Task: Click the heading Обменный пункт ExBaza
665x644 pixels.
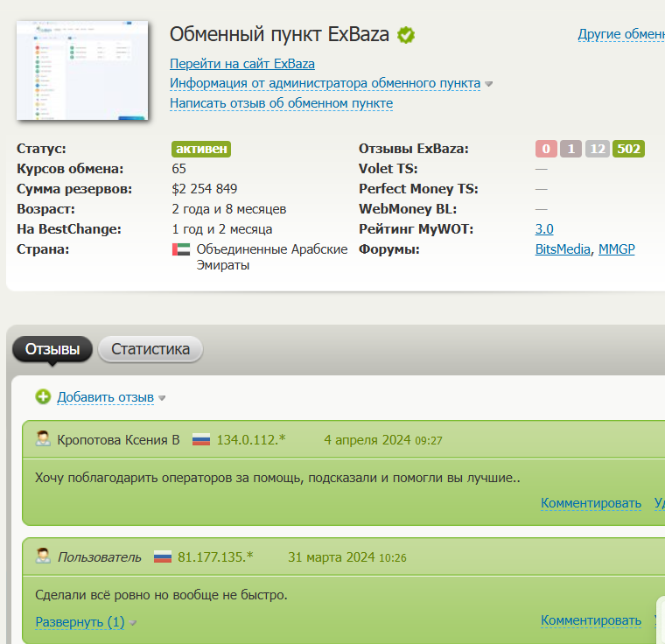Action: (279, 34)
